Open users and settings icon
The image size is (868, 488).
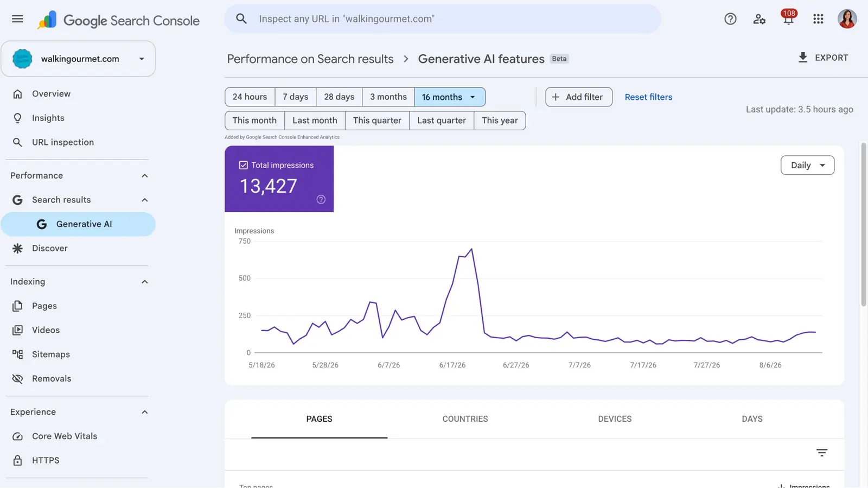click(759, 19)
